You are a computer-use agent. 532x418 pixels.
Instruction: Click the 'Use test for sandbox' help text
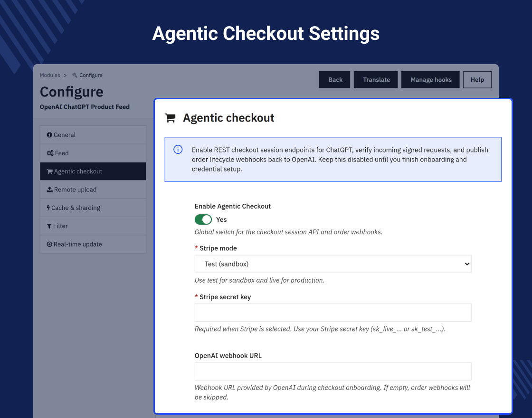point(259,280)
